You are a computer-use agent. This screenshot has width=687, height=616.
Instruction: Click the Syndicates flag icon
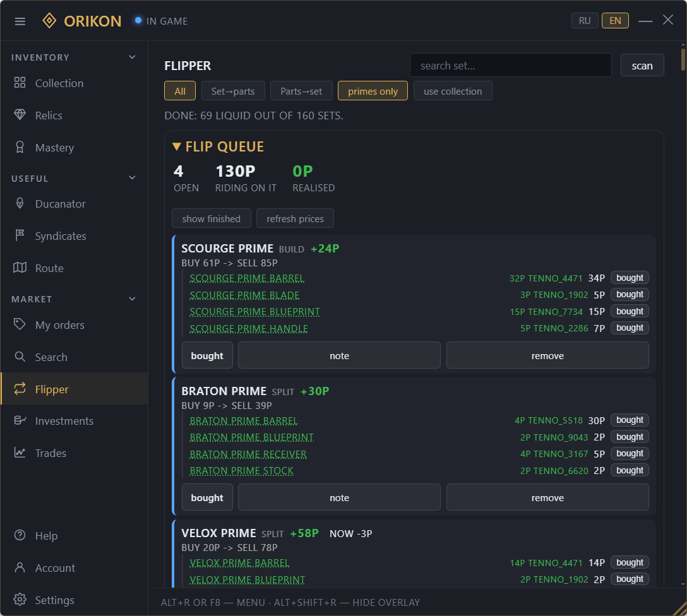(x=20, y=235)
